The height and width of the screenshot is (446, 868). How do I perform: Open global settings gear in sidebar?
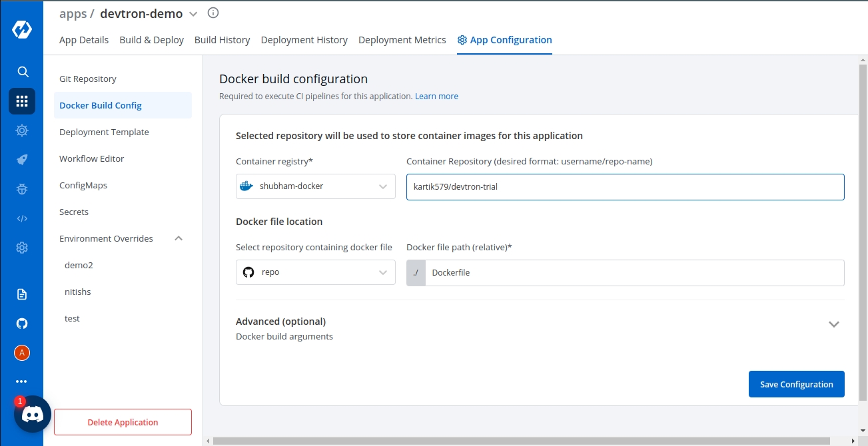(x=22, y=248)
